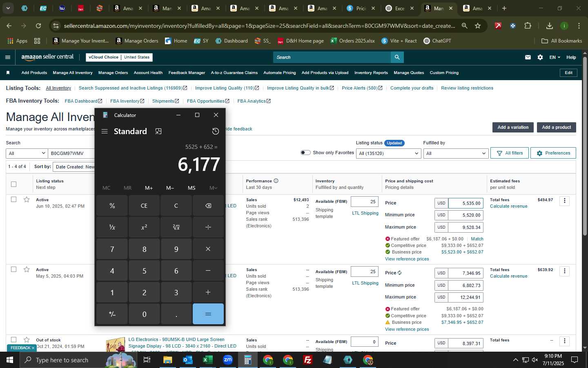Open Manage Orders navigation item

[x=113, y=73]
